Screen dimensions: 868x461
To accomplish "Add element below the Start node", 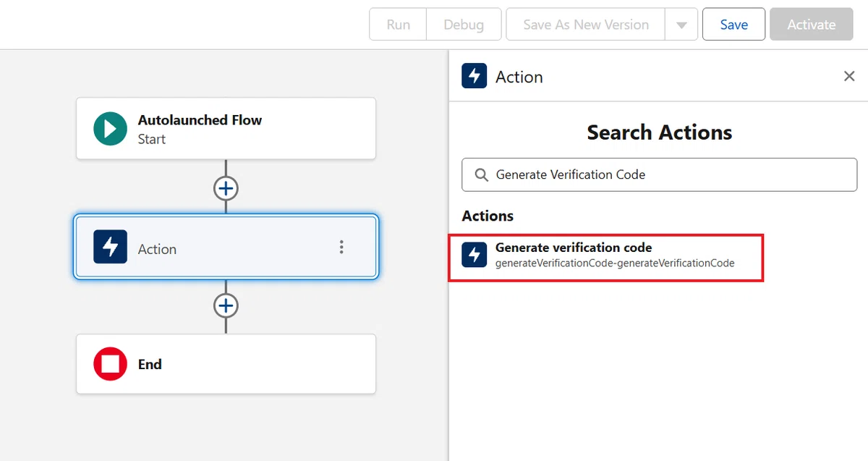I will pyautogui.click(x=226, y=188).
